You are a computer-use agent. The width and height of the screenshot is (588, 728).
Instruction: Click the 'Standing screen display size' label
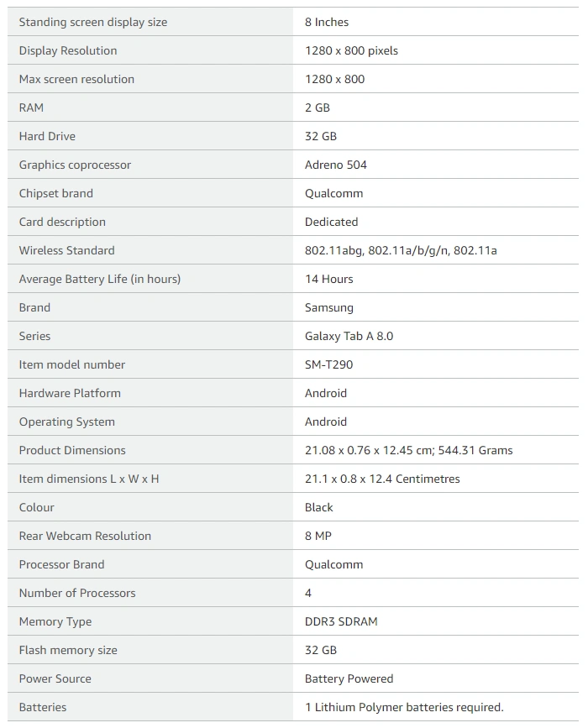93,22
